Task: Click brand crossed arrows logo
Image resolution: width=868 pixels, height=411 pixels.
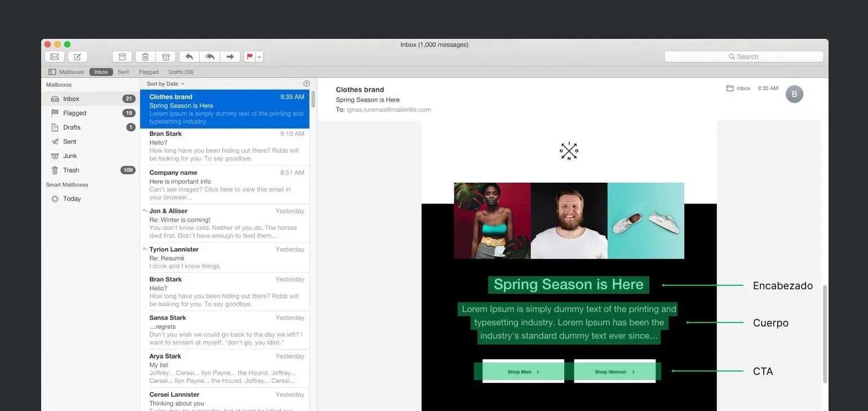Action: tap(569, 151)
